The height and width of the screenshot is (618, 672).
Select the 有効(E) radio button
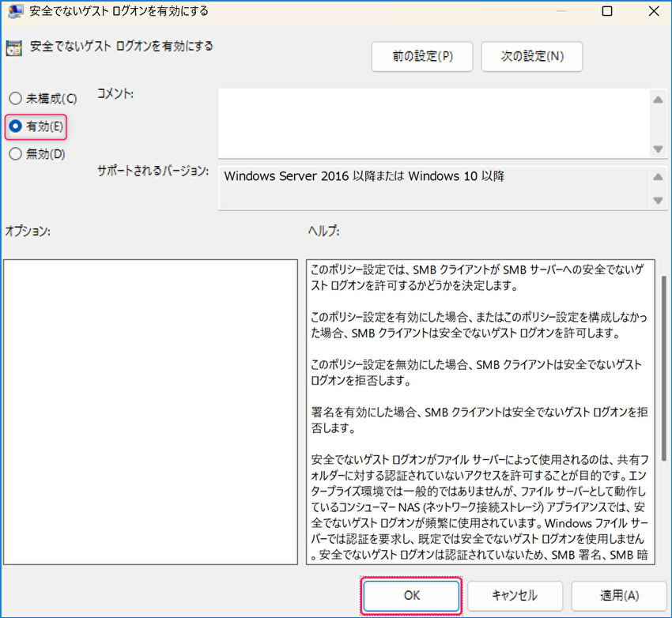pos(15,126)
